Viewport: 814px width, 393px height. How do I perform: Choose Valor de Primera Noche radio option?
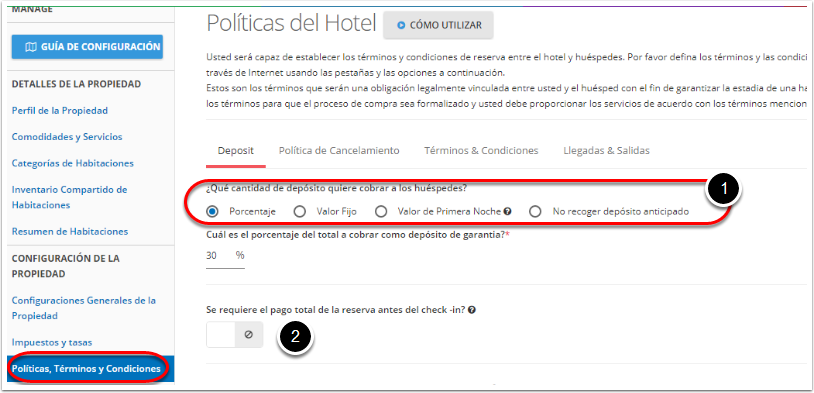click(x=381, y=211)
